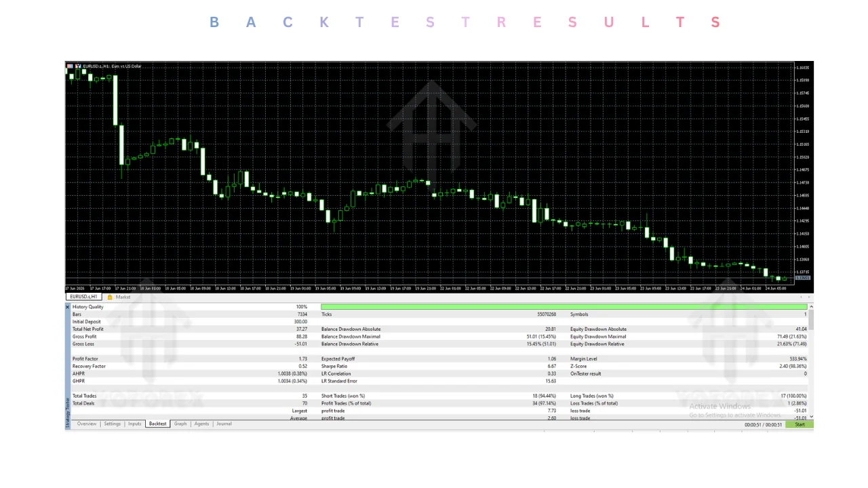Click the chart date label '17 Jun 2026'
Viewport: 868px width, 488px height.
click(x=75, y=289)
